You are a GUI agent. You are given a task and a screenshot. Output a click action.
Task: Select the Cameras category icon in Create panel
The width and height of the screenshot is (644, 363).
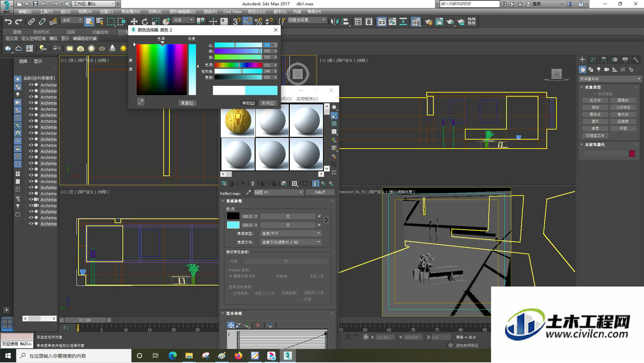point(607,69)
